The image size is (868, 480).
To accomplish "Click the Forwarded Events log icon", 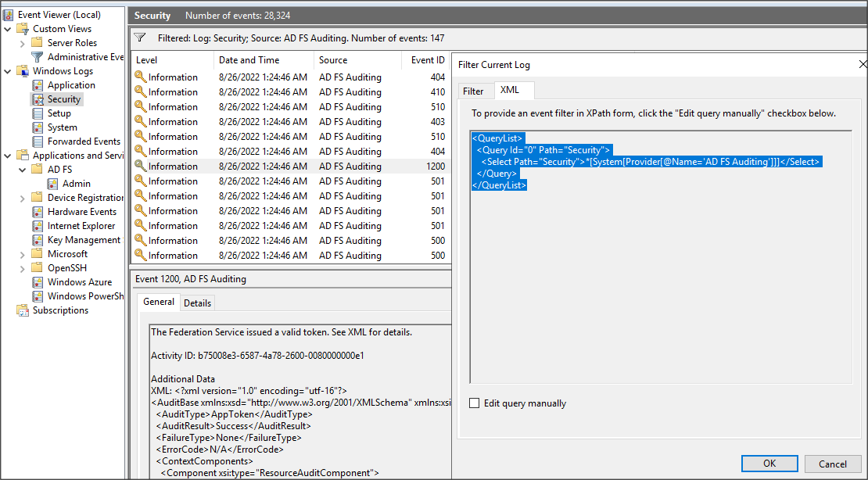I will click(x=38, y=141).
